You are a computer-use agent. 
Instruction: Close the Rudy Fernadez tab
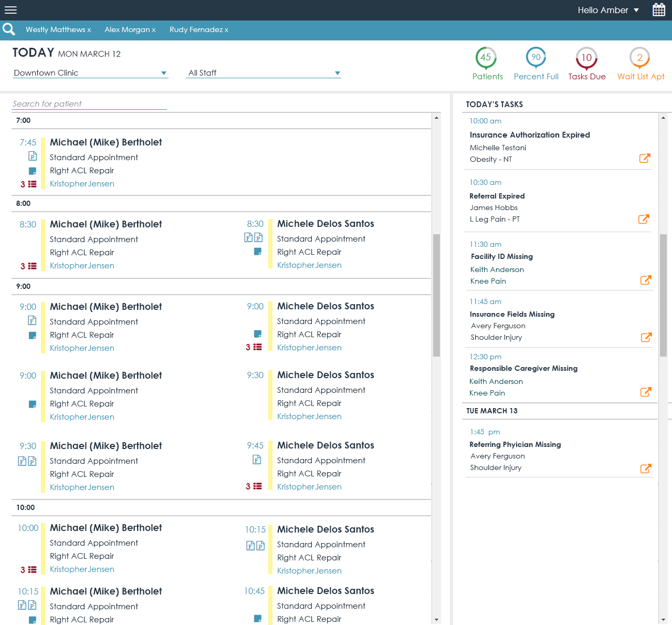point(226,30)
